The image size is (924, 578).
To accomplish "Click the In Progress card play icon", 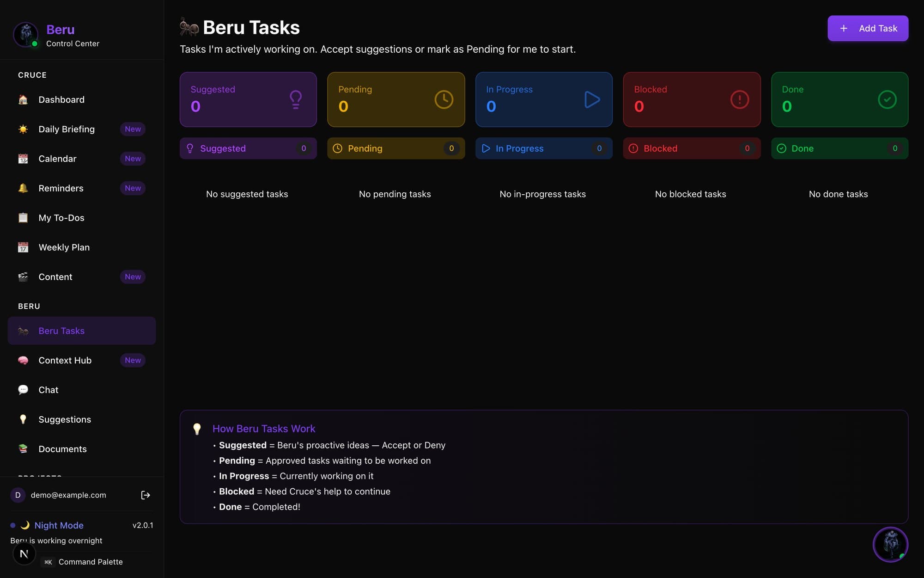I will coord(592,99).
